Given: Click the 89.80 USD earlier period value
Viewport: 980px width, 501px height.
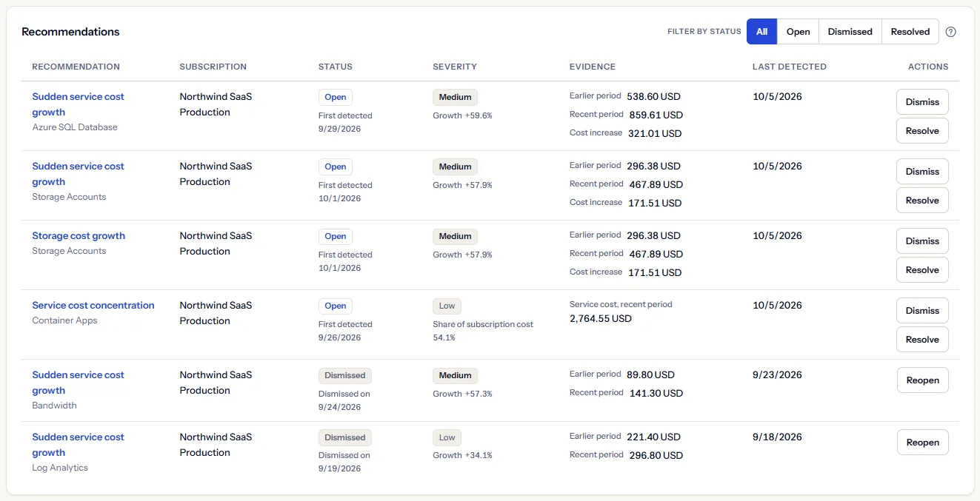Looking at the screenshot, I should coord(651,375).
